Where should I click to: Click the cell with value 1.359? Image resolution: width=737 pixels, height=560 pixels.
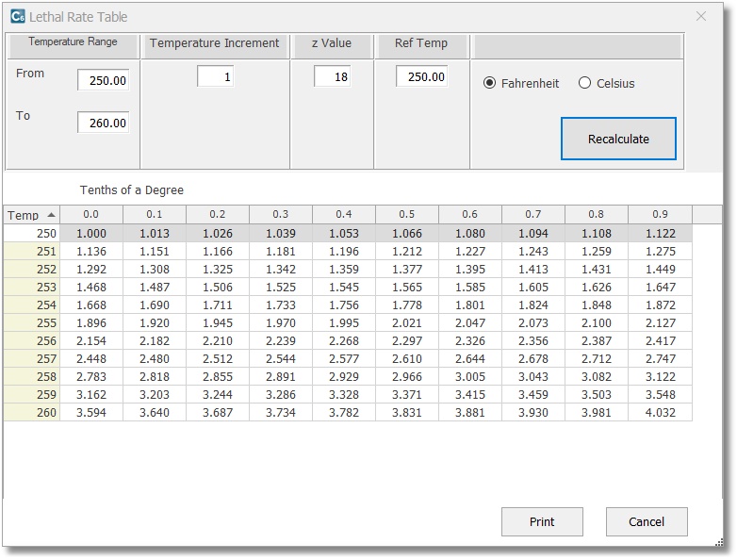tap(344, 269)
